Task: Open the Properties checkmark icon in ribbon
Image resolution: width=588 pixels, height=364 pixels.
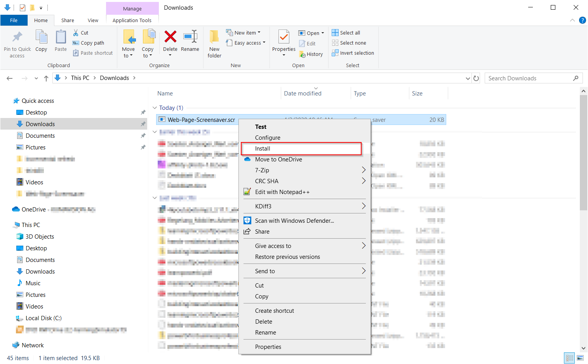Action: 284,37
